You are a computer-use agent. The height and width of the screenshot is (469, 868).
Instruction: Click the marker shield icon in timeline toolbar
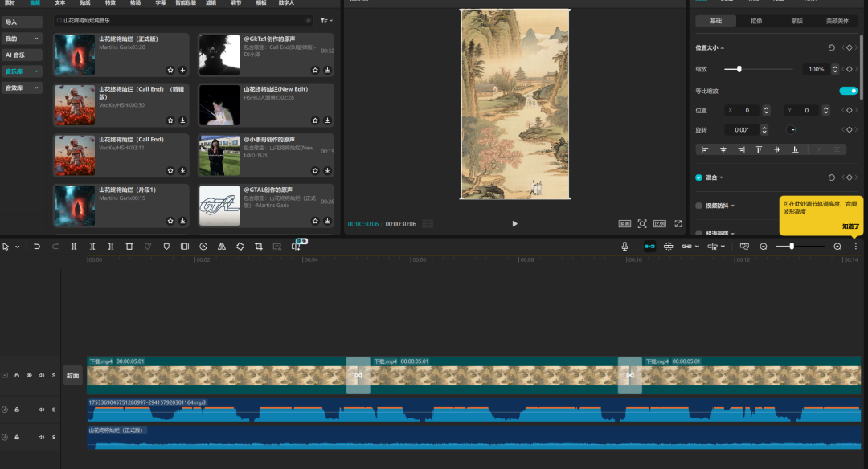[166, 247]
